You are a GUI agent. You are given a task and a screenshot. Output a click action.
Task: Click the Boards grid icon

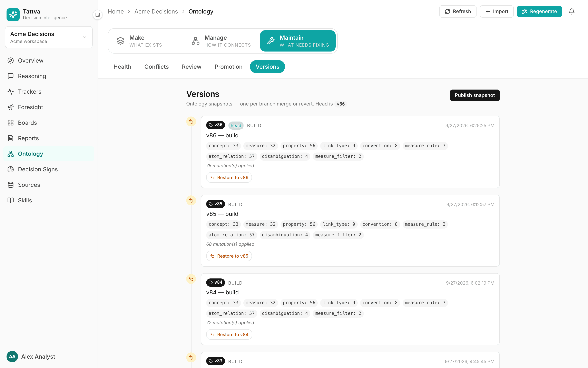10,123
